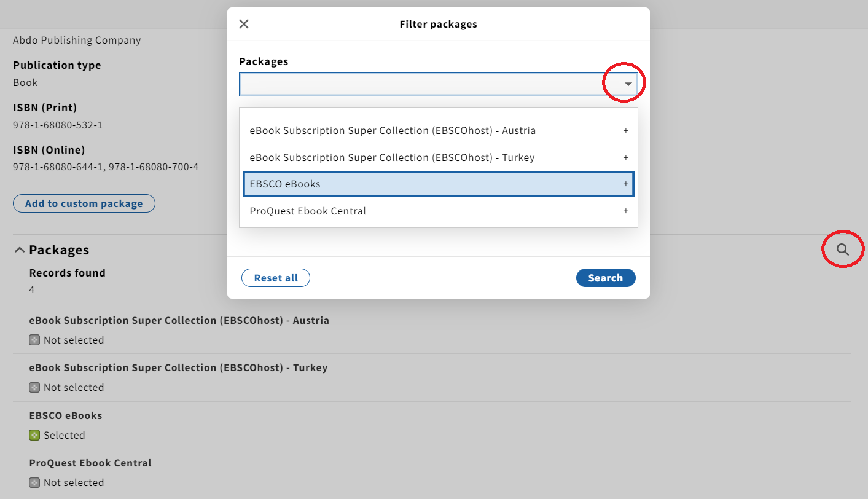Click the Search button
Image resolution: width=868 pixels, height=499 pixels.
coord(606,278)
